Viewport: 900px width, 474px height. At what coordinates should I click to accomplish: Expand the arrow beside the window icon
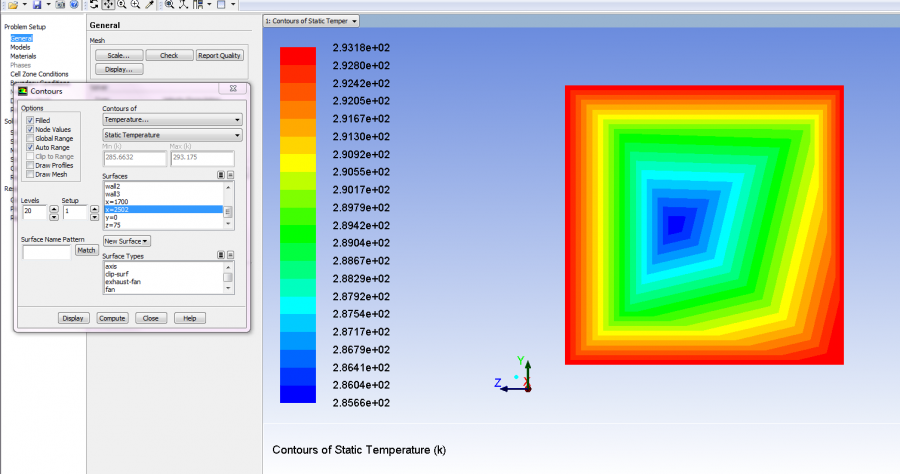[x=233, y=5]
